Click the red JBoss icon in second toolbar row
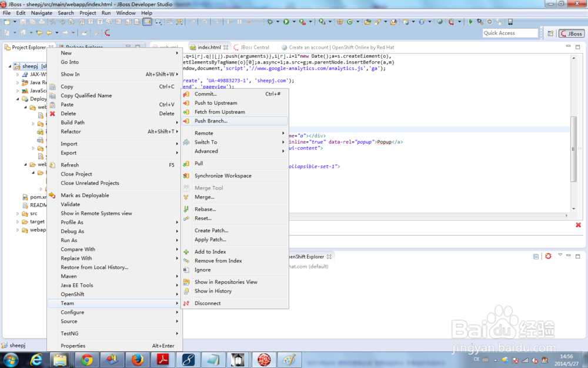 (107, 32)
